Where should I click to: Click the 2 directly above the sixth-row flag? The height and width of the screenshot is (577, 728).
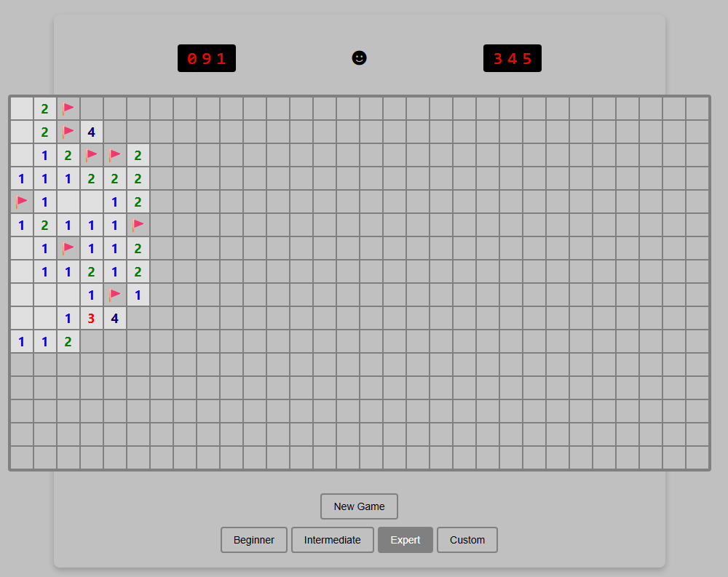138,202
